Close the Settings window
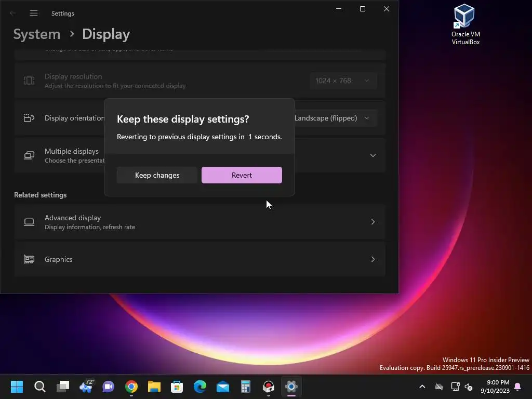The width and height of the screenshot is (532, 399). [x=387, y=9]
